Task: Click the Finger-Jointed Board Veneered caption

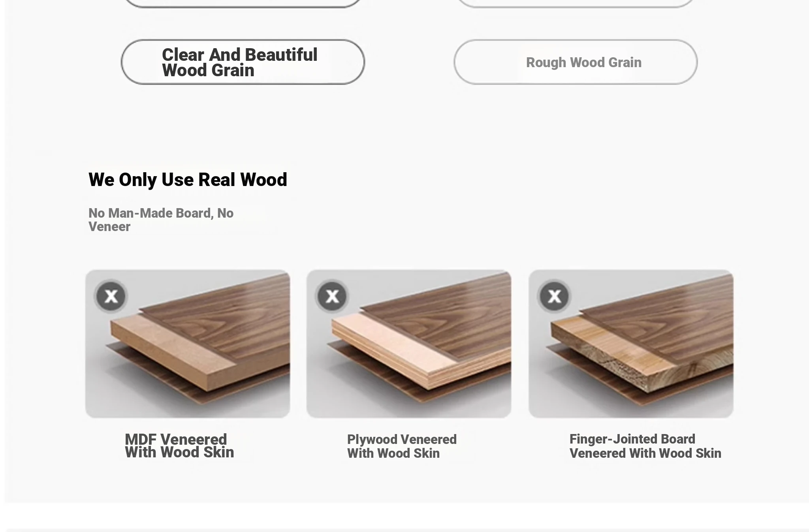Action: click(x=645, y=446)
